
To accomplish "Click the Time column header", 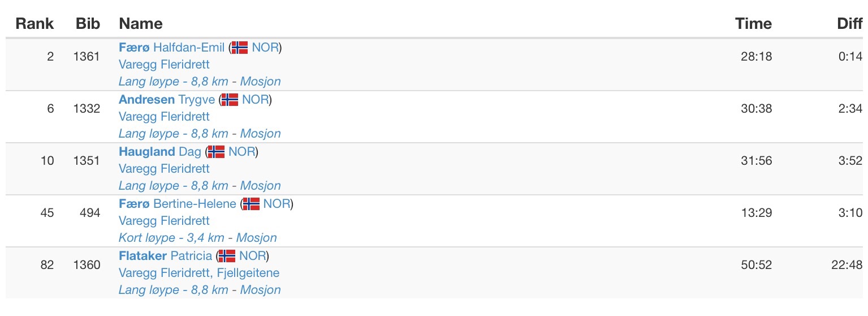I will [x=753, y=24].
